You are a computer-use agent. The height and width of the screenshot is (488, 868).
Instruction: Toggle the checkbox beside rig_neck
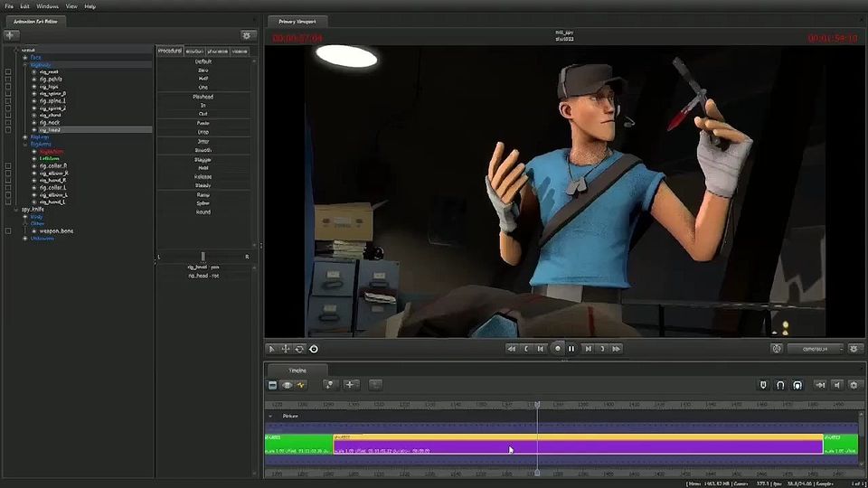(8, 123)
